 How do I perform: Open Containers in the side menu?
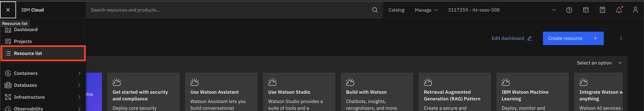click(43, 73)
